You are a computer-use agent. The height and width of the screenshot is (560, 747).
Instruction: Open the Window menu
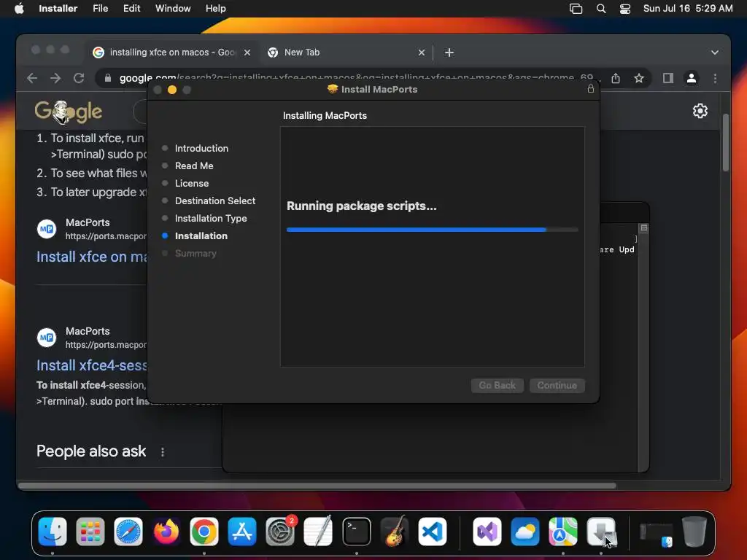point(173,9)
